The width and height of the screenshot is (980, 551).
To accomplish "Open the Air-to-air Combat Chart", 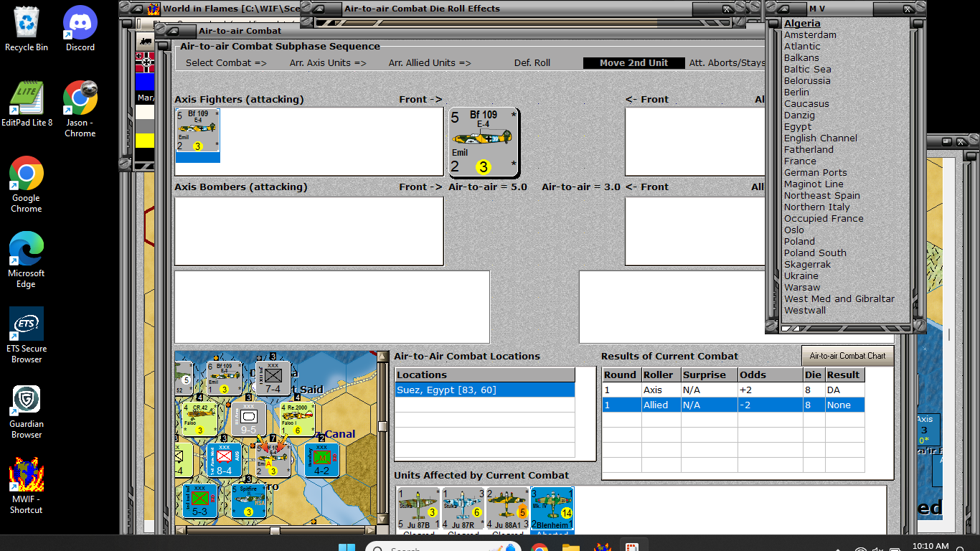I will pyautogui.click(x=847, y=355).
